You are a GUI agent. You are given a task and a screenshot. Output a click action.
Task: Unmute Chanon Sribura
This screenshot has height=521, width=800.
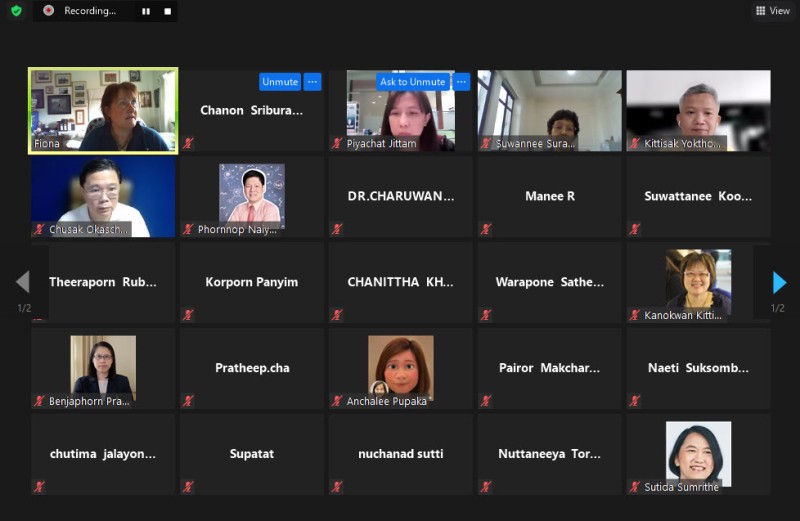click(x=280, y=82)
